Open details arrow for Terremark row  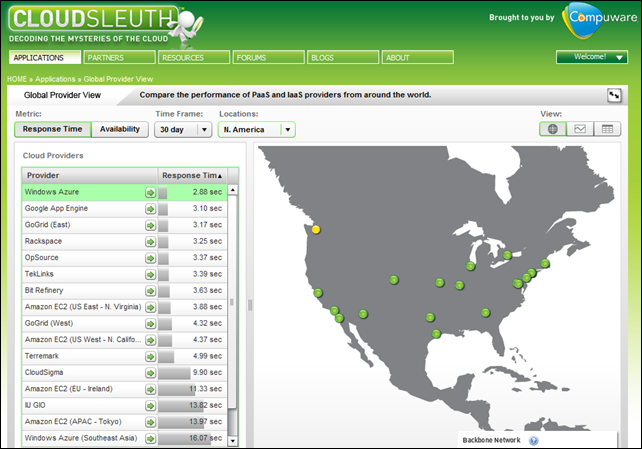point(150,356)
